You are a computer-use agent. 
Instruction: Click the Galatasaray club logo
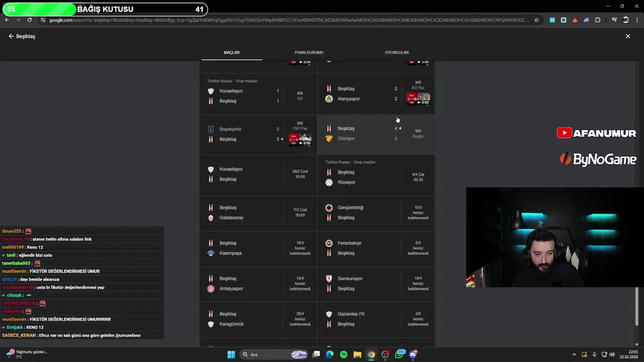(x=211, y=218)
